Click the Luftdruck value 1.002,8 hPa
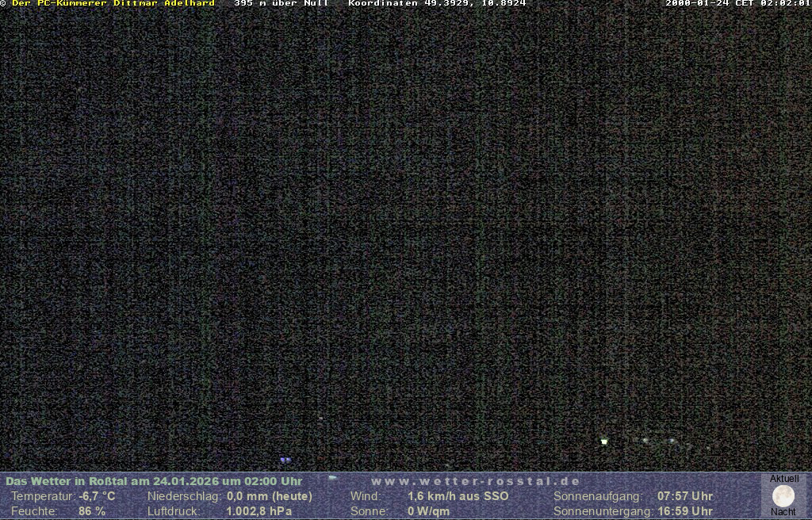Screen dimensions: 812x520 pyautogui.click(x=259, y=511)
